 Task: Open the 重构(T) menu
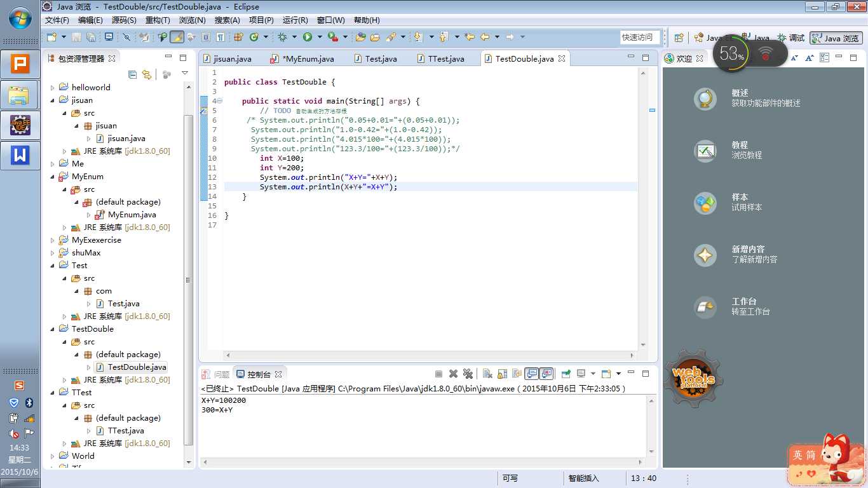coord(158,20)
